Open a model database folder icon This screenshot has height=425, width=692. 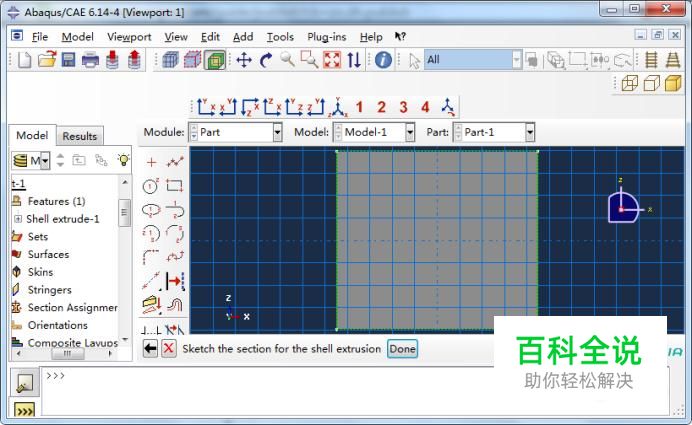[47, 60]
